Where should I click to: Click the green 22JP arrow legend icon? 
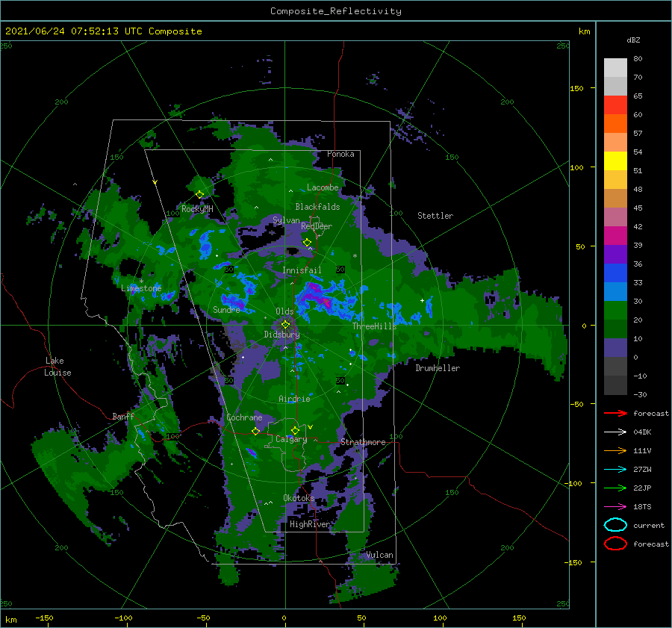[x=615, y=488]
